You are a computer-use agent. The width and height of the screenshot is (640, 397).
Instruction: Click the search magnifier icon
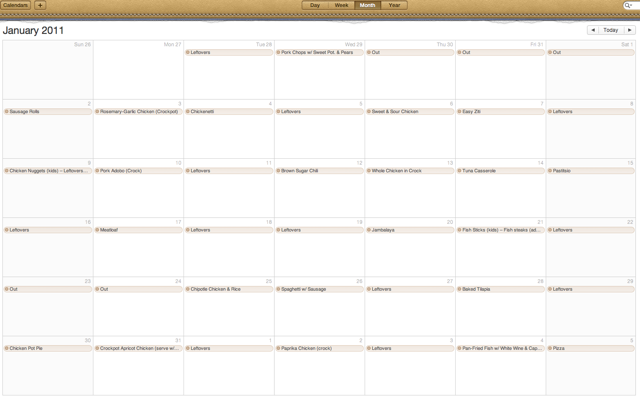(628, 5)
